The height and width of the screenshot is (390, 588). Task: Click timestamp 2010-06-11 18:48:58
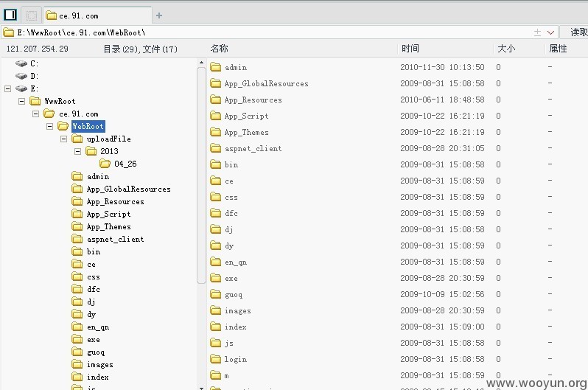[x=442, y=100]
